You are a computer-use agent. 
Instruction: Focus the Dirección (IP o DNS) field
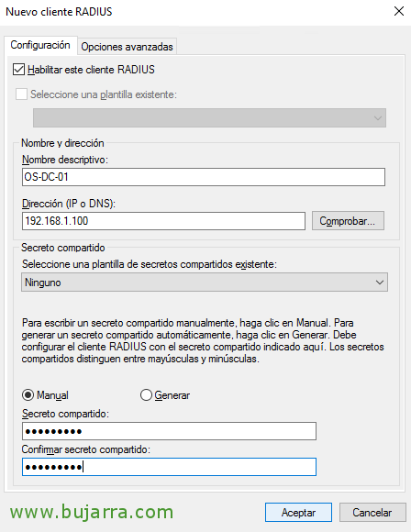coord(163,221)
